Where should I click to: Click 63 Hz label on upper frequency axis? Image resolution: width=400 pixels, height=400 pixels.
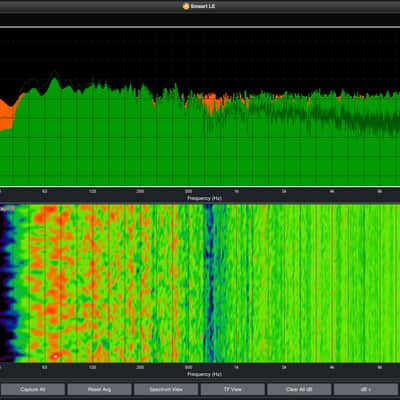point(45,192)
